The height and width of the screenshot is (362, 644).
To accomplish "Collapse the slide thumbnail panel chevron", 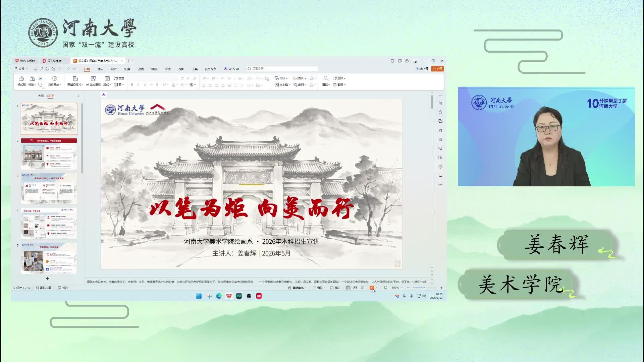I will (x=78, y=96).
